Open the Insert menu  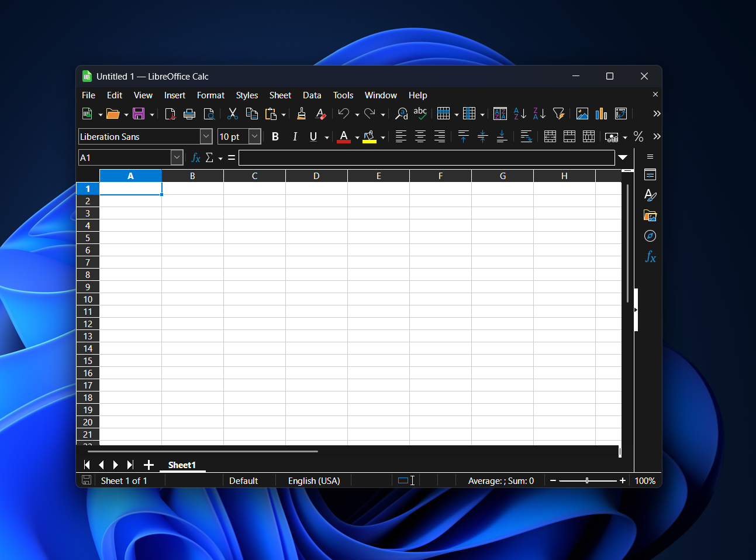tap(174, 95)
